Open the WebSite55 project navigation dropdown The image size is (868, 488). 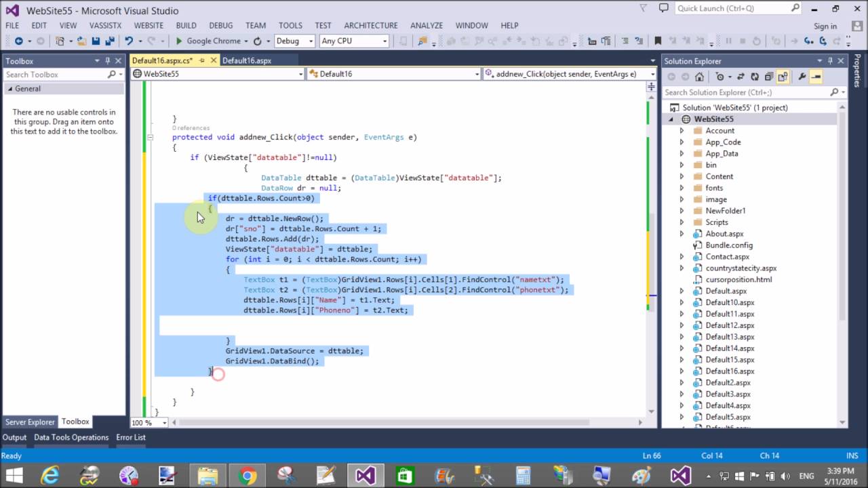click(x=300, y=74)
